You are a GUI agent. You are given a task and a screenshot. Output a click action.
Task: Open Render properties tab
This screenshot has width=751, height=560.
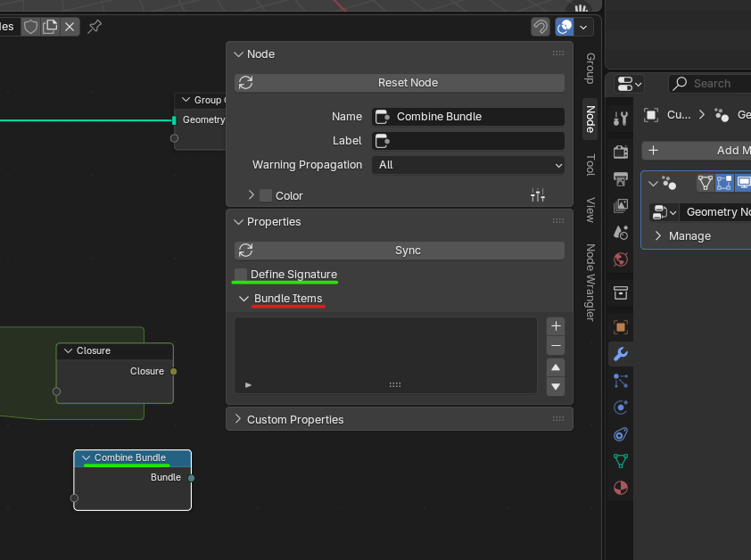621,152
